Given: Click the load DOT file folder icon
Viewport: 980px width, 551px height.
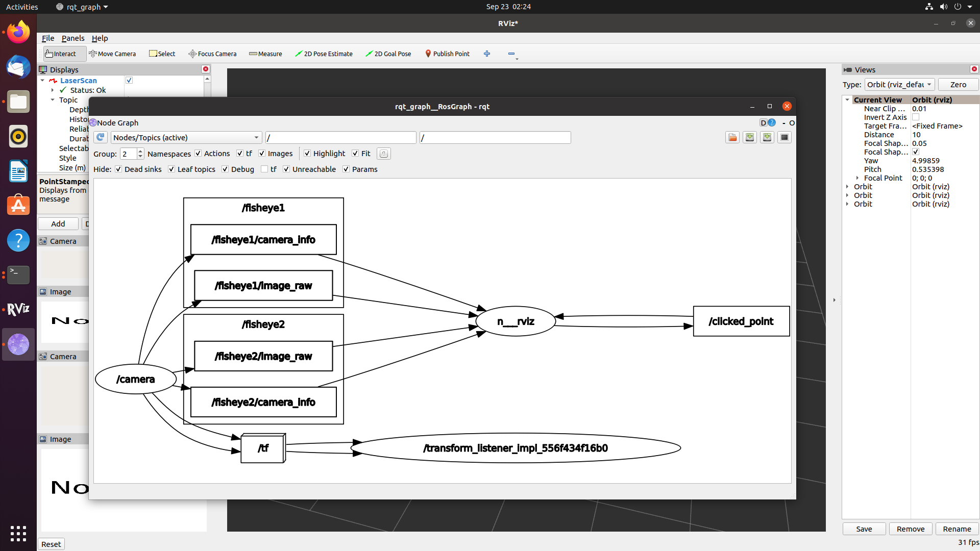Looking at the screenshot, I should coord(732,137).
